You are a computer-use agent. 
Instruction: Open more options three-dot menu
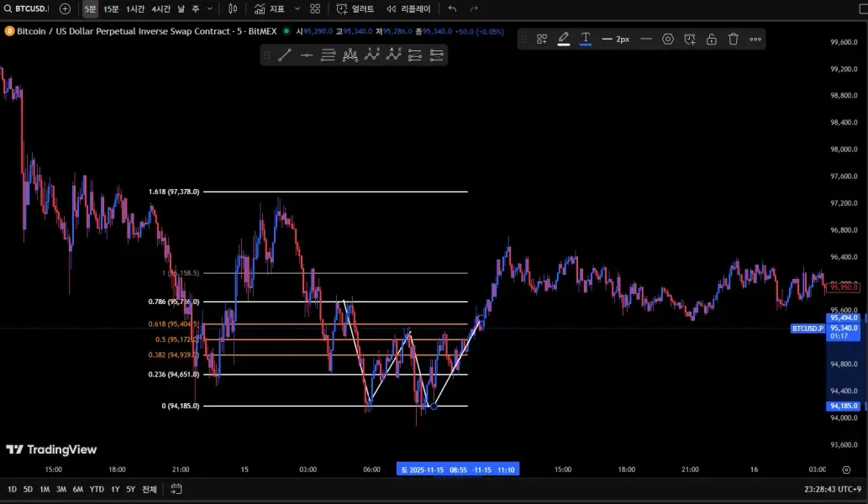click(x=755, y=39)
